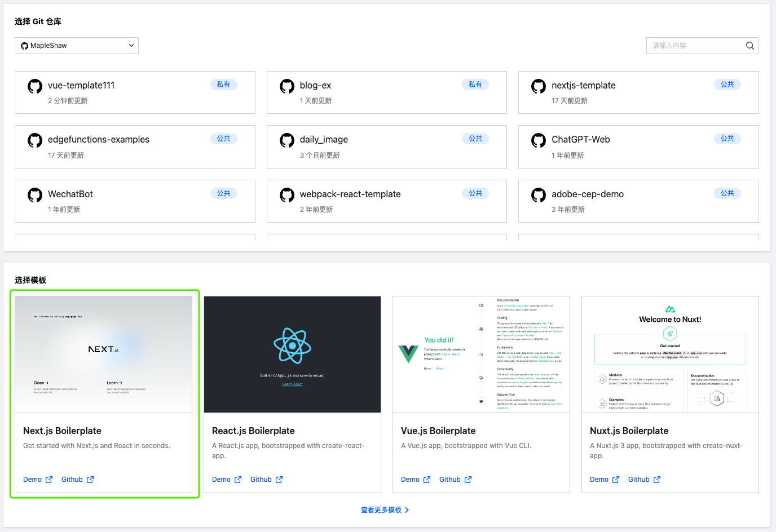The height and width of the screenshot is (532, 776).
Task: Open Github link of React.js Boilerplate
Action: [261, 480]
